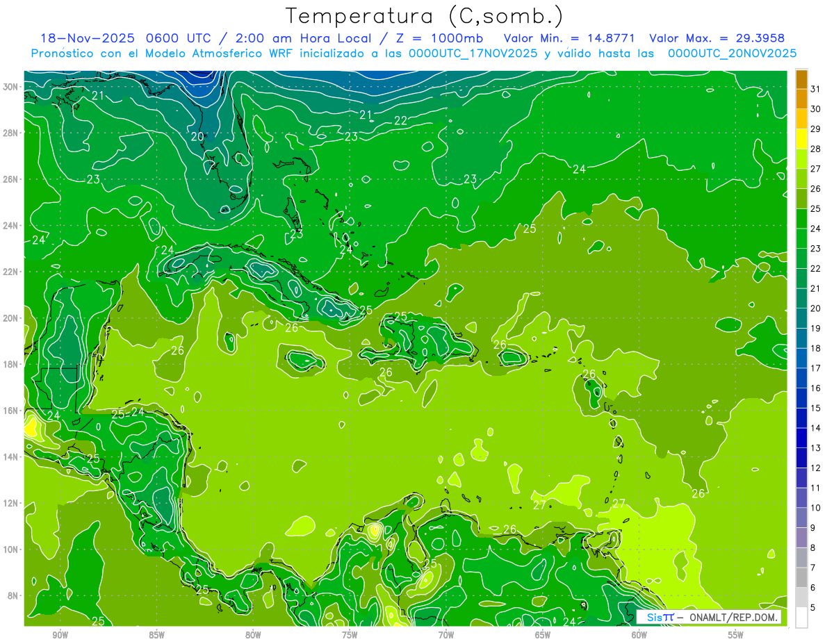
Task: Pick the dark blue swatch between 13 and 14
Action: pyautogui.click(x=801, y=438)
